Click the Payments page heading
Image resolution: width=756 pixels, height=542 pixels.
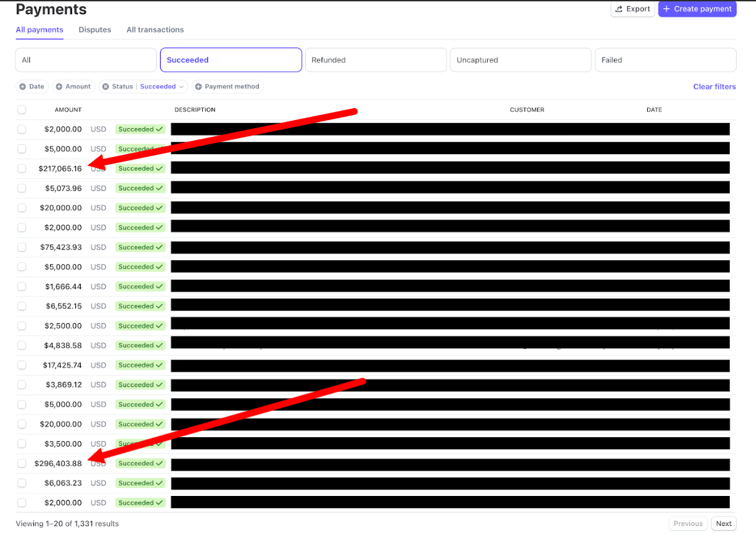pyautogui.click(x=51, y=9)
